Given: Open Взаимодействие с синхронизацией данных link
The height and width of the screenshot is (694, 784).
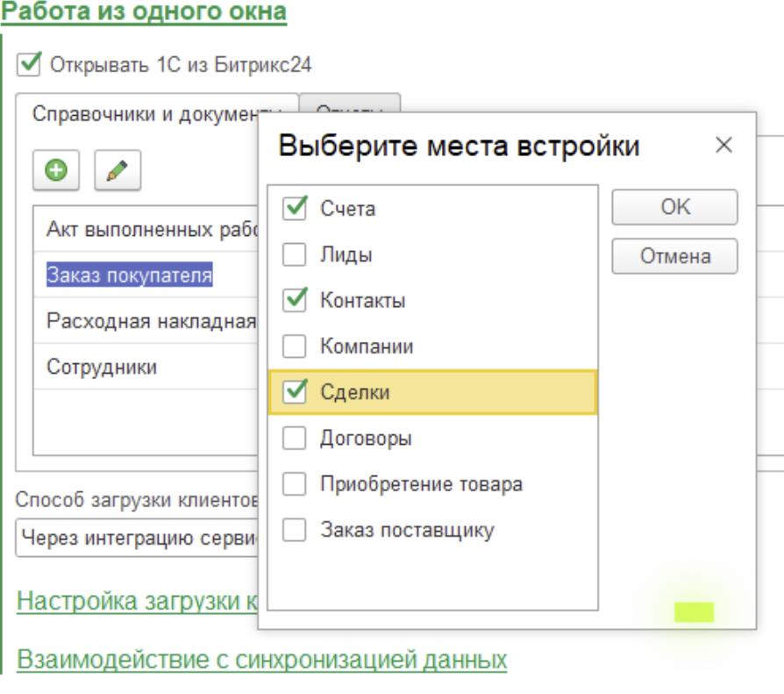Looking at the screenshot, I should pos(262,659).
